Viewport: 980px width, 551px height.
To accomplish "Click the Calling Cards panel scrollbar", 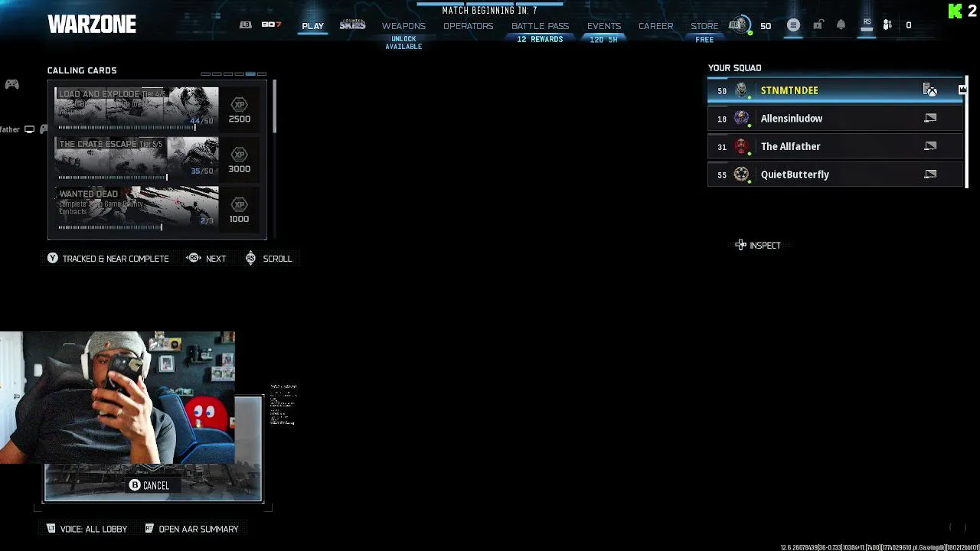I will (x=274, y=106).
